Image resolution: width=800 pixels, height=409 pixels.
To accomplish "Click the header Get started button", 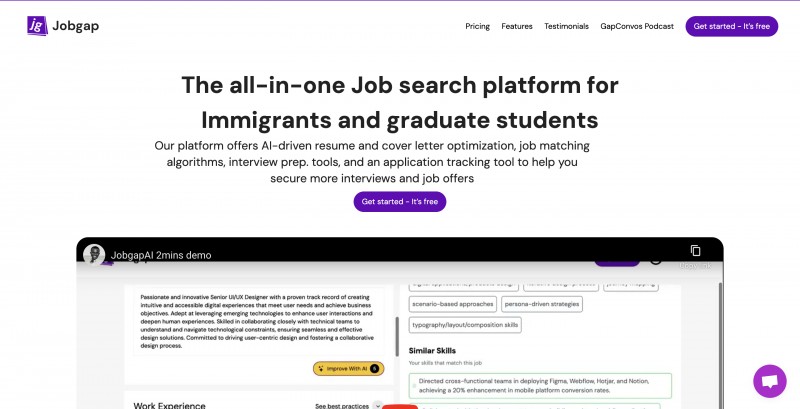I will (731, 26).
